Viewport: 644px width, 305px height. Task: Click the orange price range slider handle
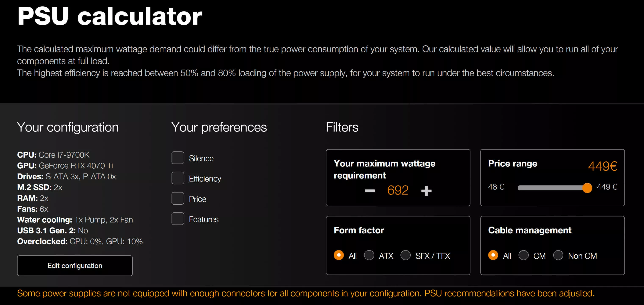[587, 188]
